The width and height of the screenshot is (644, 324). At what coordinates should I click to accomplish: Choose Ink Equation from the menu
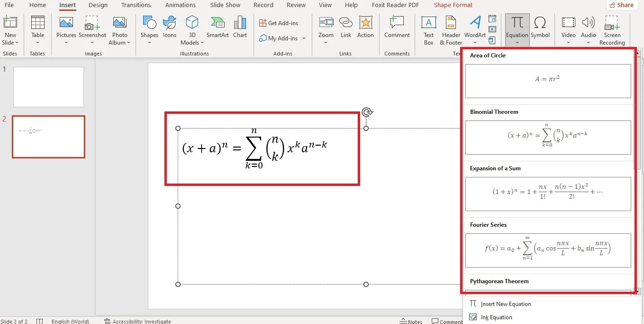pyautogui.click(x=496, y=317)
